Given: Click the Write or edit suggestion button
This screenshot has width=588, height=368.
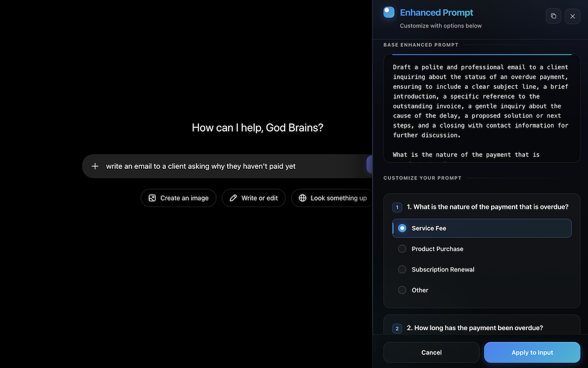Looking at the screenshot, I should click(x=254, y=198).
